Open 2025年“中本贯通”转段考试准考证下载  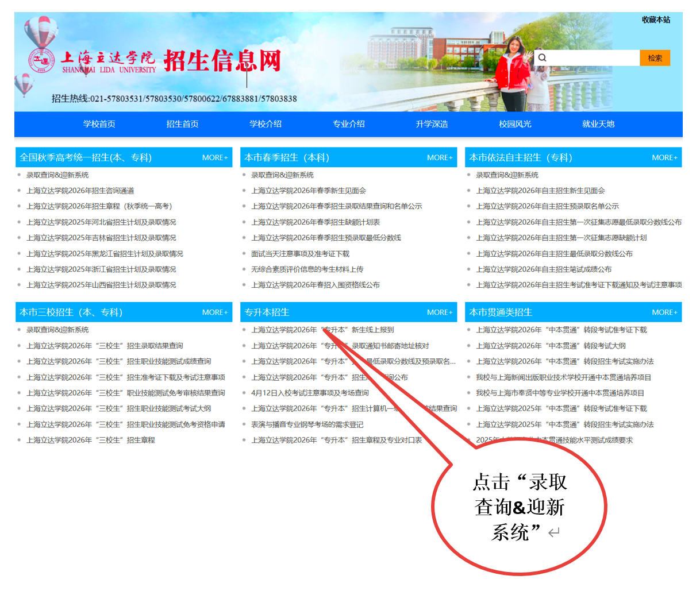click(x=561, y=408)
